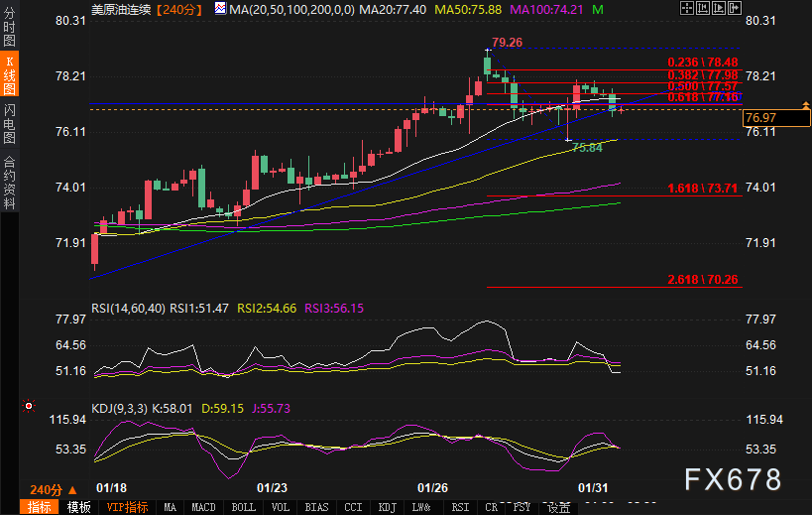
Task: Click the 0.500\77.57 Fibonacci level label
Action: tap(703, 86)
